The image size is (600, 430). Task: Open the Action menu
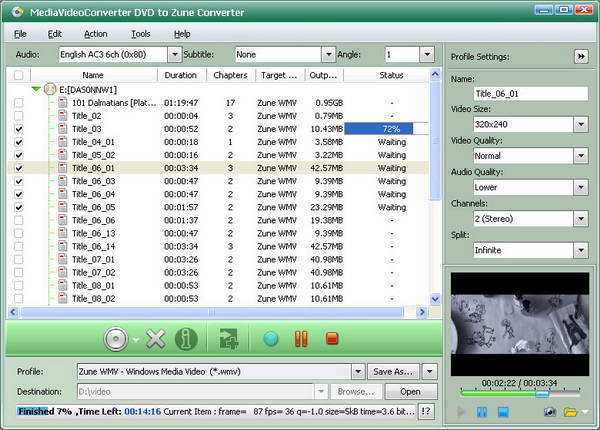pos(96,34)
